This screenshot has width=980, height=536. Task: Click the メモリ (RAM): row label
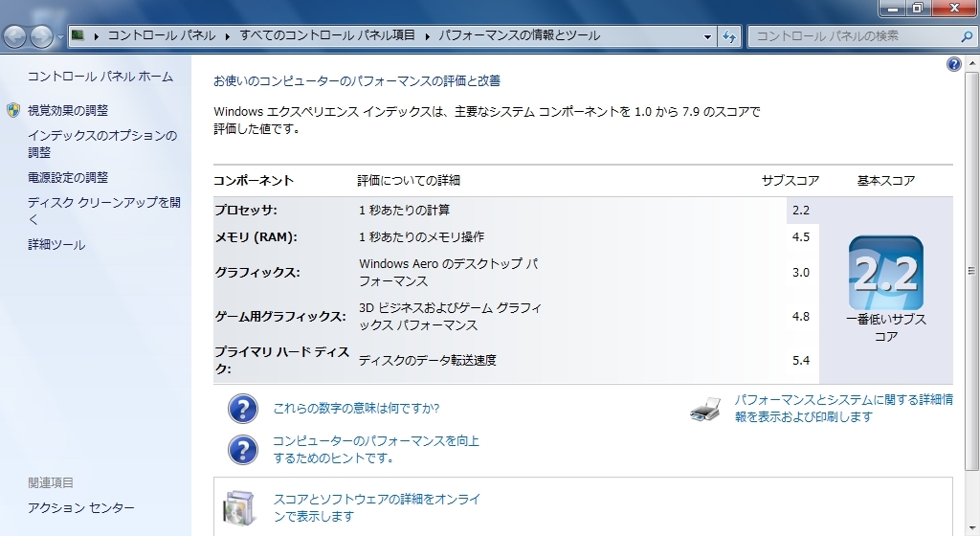point(256,237)
